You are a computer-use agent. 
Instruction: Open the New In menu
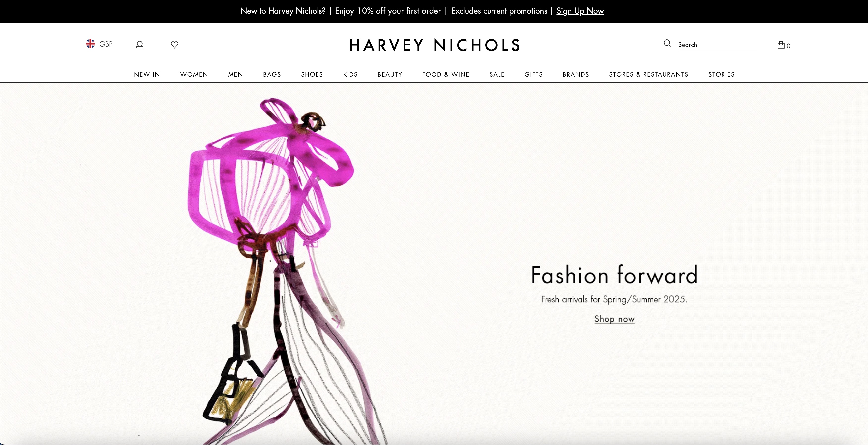pos(147,74)
